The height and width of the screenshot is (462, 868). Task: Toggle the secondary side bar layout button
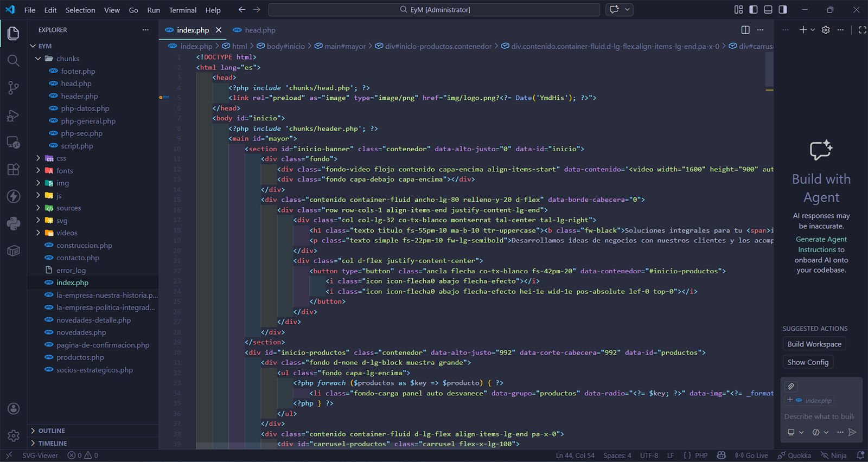click(783, 10)
